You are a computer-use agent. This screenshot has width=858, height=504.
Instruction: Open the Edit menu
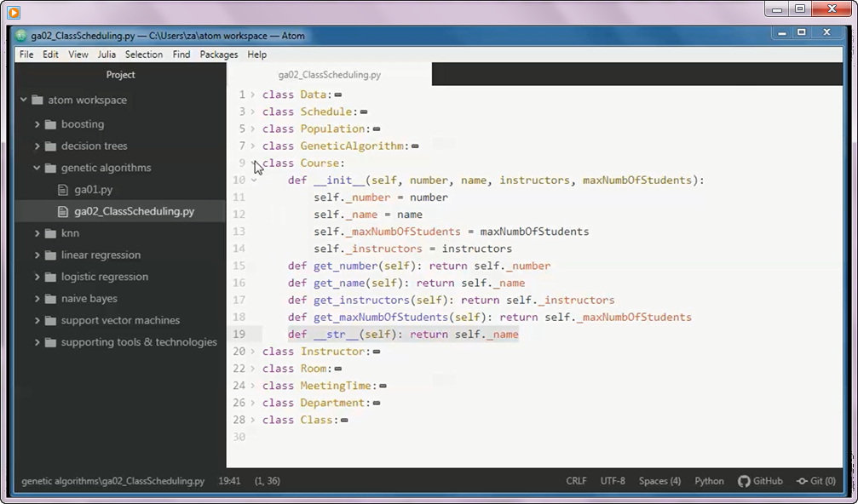(x=50, y=54)
